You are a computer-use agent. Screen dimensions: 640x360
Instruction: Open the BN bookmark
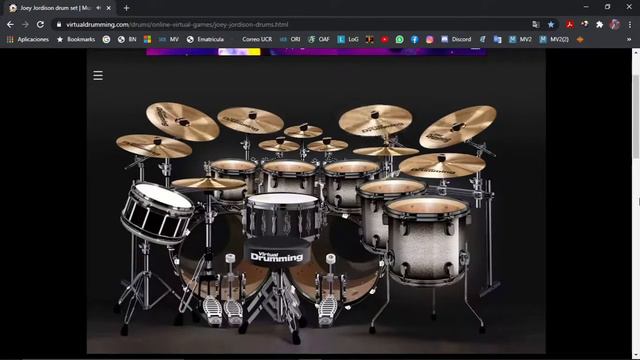click(x=127, y=39)
